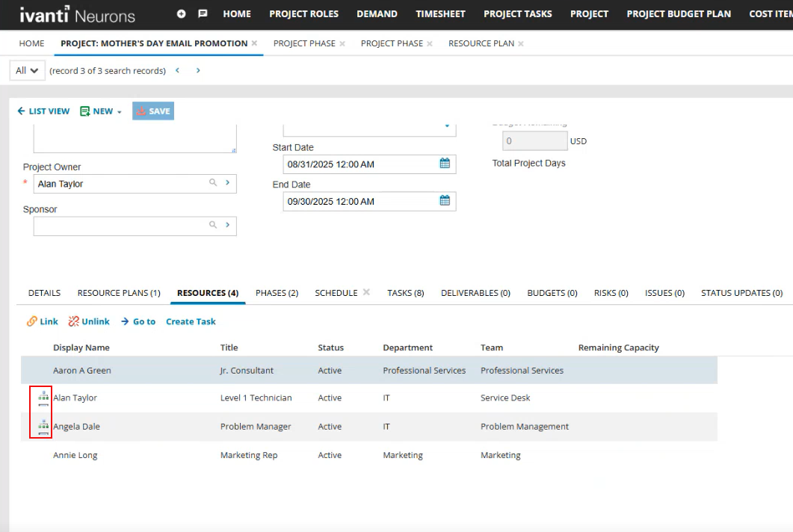Expand the New button dropdown arrow
Viewport: 793px width, 532px height.
coord(120,111)
